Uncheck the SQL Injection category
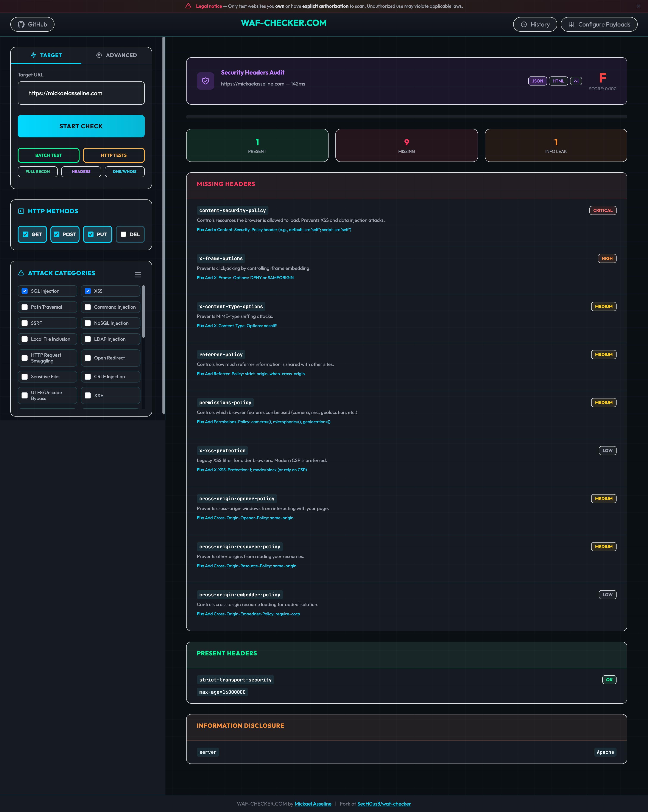This screenshot has height=812, width=648. click(25, 291)
